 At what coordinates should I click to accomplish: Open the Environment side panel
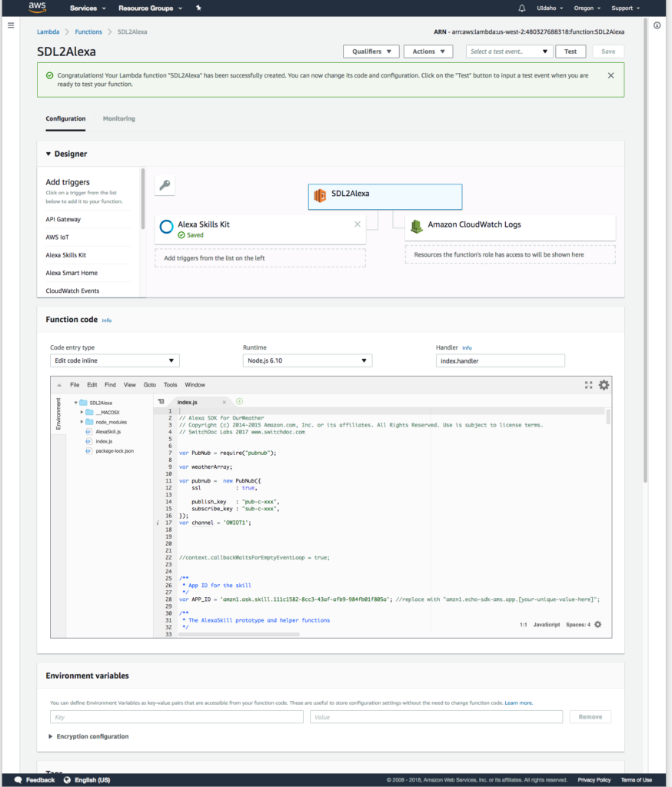(58, 414)
